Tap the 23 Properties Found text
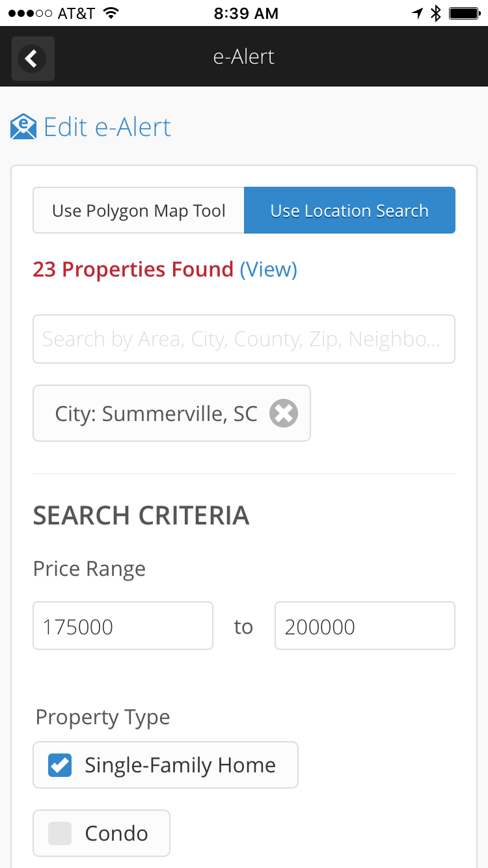This screenshot has height=868, width=488. [x=133, y=269]
